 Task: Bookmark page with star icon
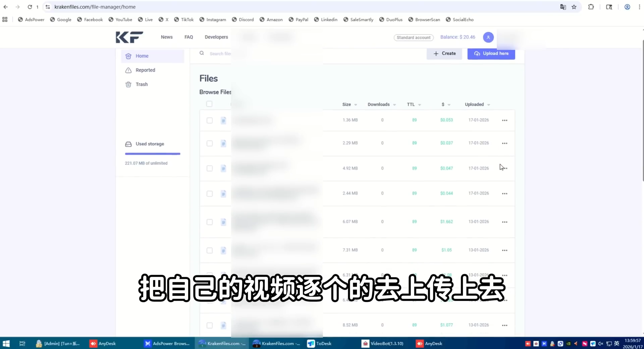(x=574, y=7)
